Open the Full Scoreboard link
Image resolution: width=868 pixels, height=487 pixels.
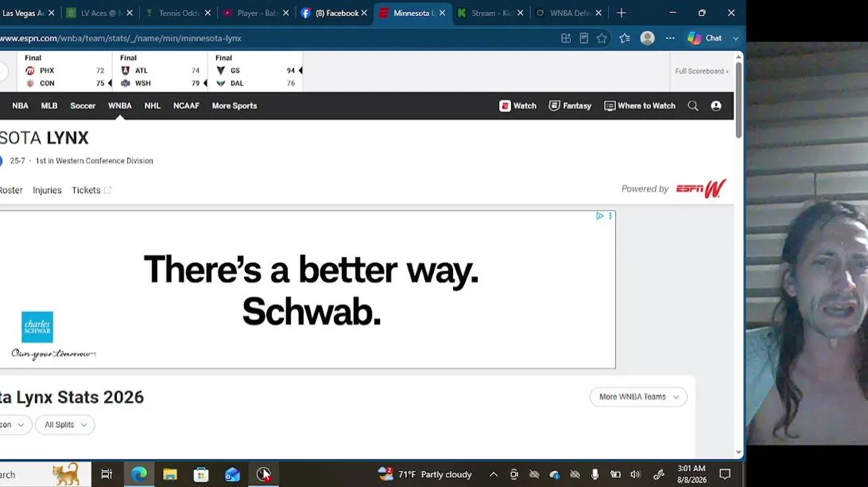coord(702,71)
